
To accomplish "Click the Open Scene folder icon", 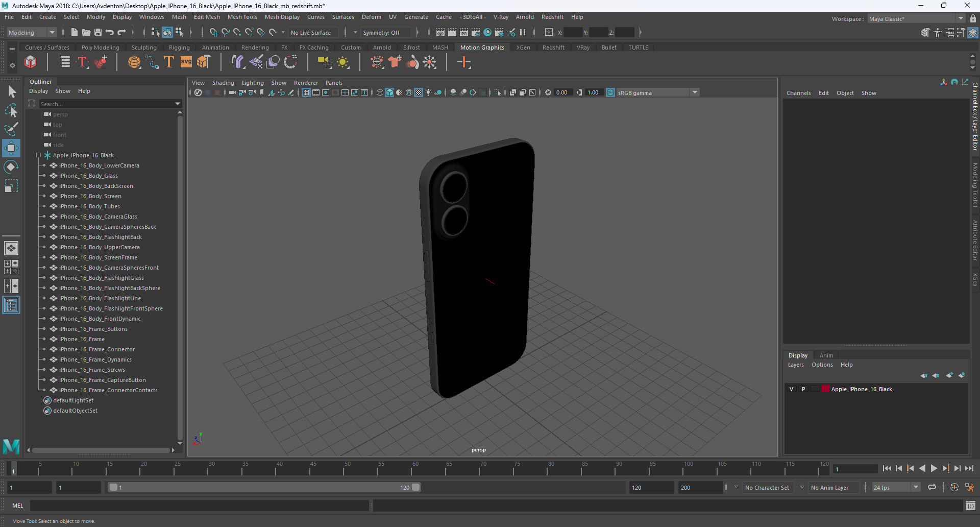I will point(86,32).
